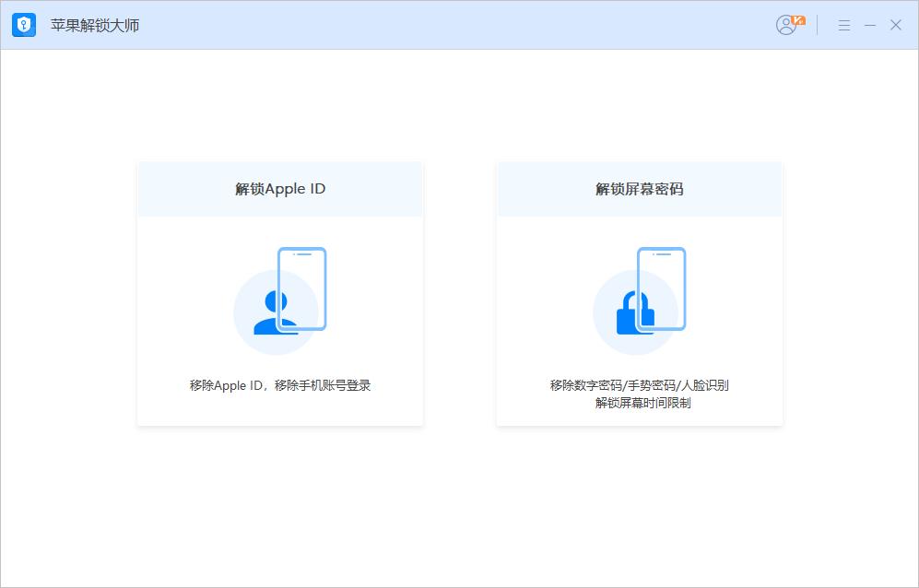The height and width of the screenshot is (588, 919).
Task: Click text 移除数字密码/手势密码/人脸识别
Action: 640,385
